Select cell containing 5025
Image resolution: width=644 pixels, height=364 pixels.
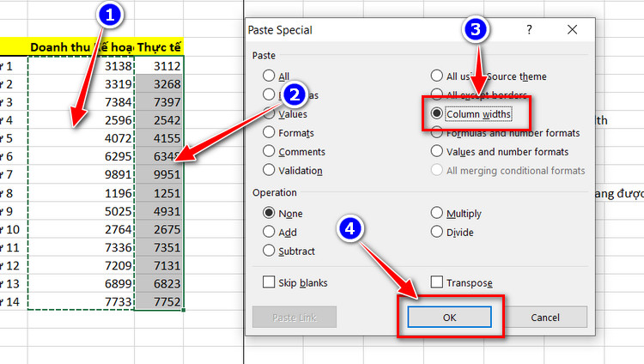tap(81, 210)
